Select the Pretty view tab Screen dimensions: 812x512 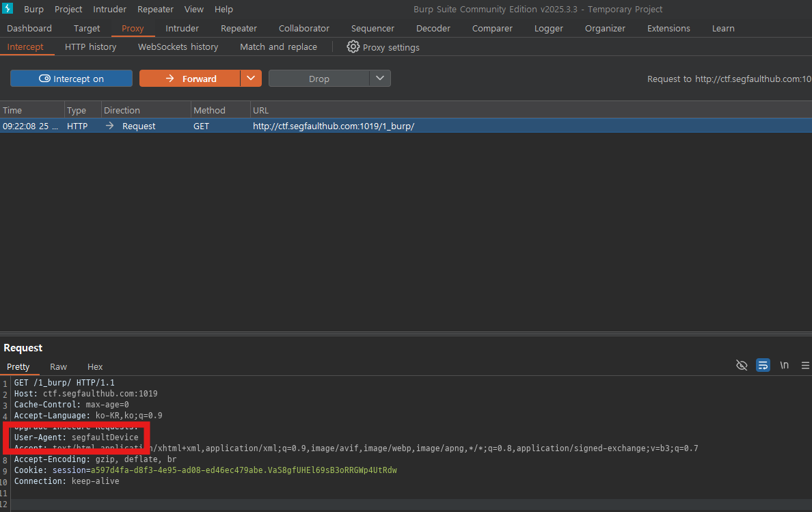click(18, 366)
